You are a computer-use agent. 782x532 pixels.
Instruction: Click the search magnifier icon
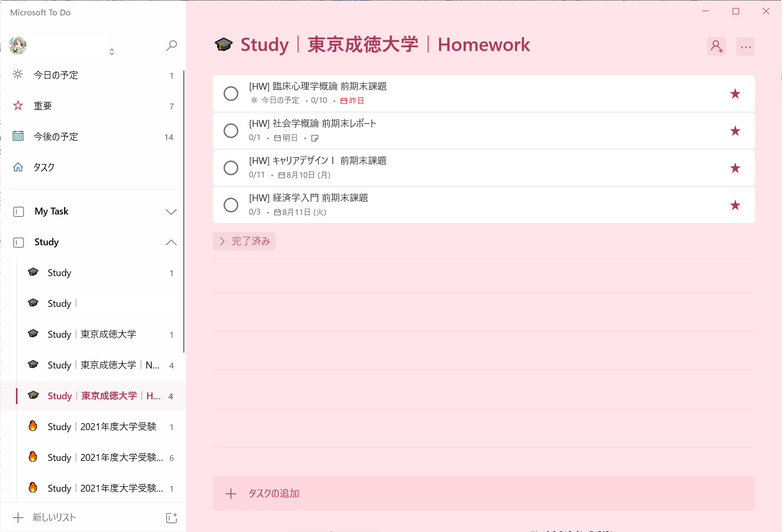pos(171,46)
